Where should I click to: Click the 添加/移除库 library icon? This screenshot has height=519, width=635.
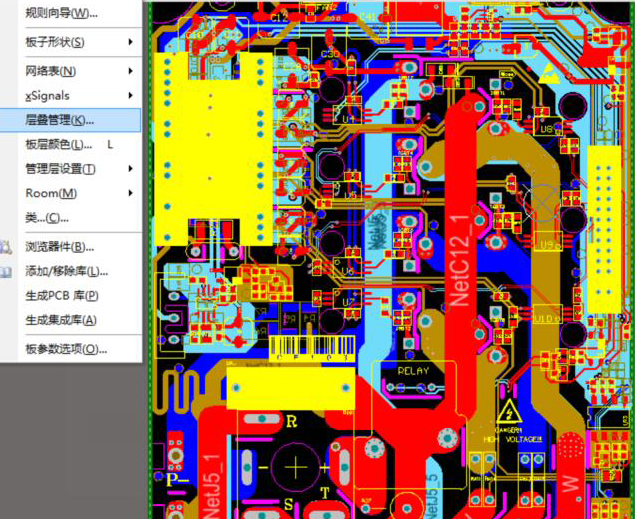(5, 271)
